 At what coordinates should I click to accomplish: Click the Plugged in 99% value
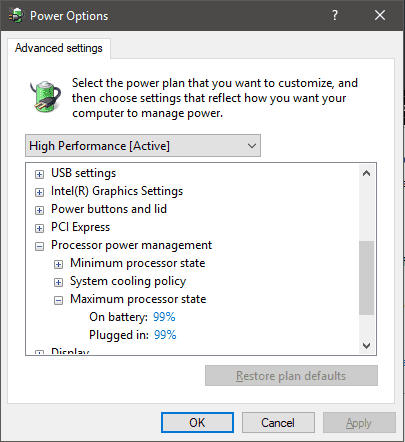click(165, 335)
